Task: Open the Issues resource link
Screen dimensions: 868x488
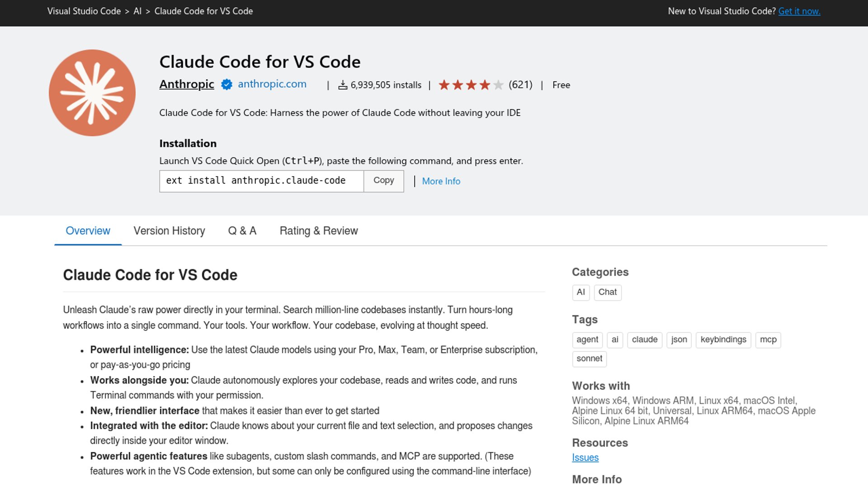Action: (585, 458)
